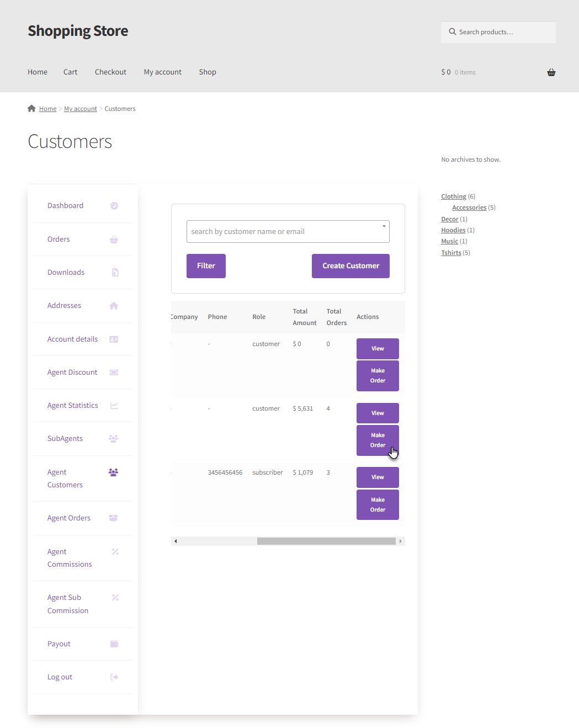
Task: Click the customer name or email search field
Action: click(288, 232)
